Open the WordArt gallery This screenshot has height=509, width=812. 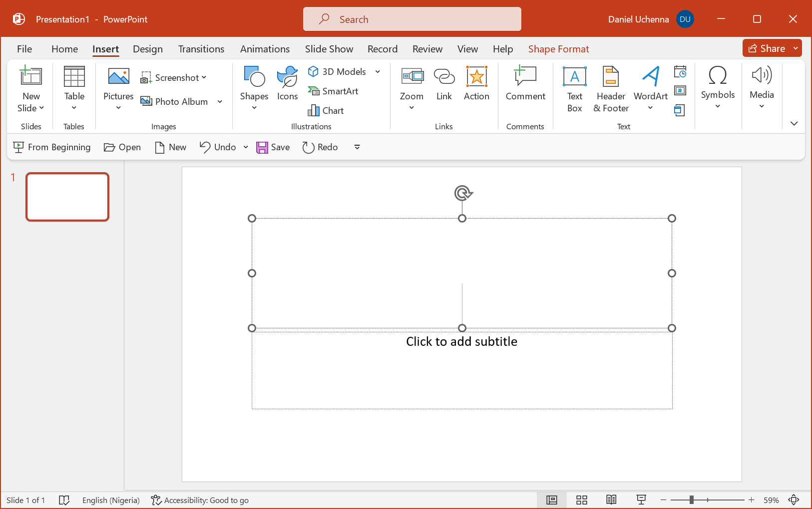(650, 89)
